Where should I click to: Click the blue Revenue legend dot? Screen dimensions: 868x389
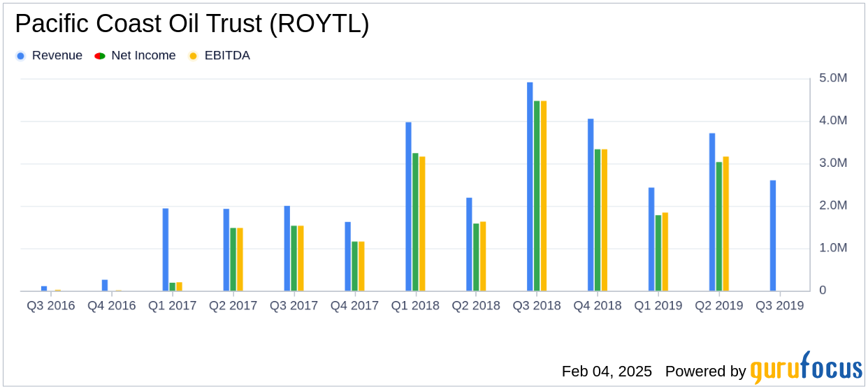click(x=21, y=56)
